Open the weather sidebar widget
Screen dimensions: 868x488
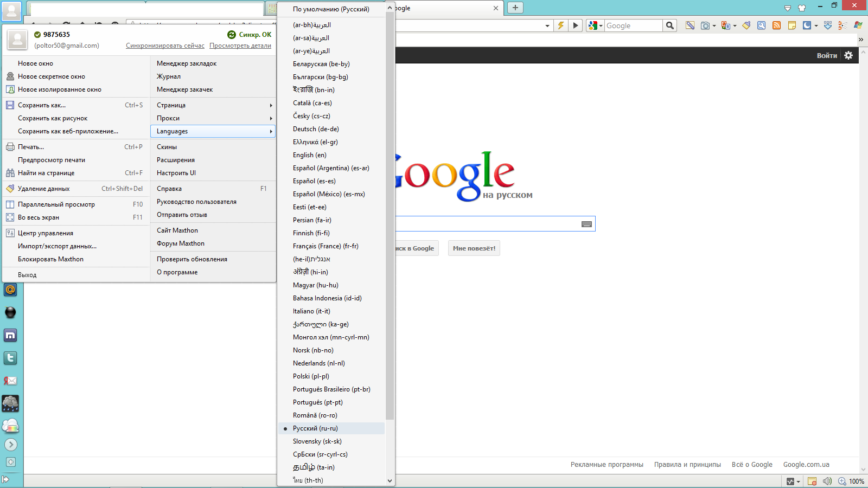(10, 403)
